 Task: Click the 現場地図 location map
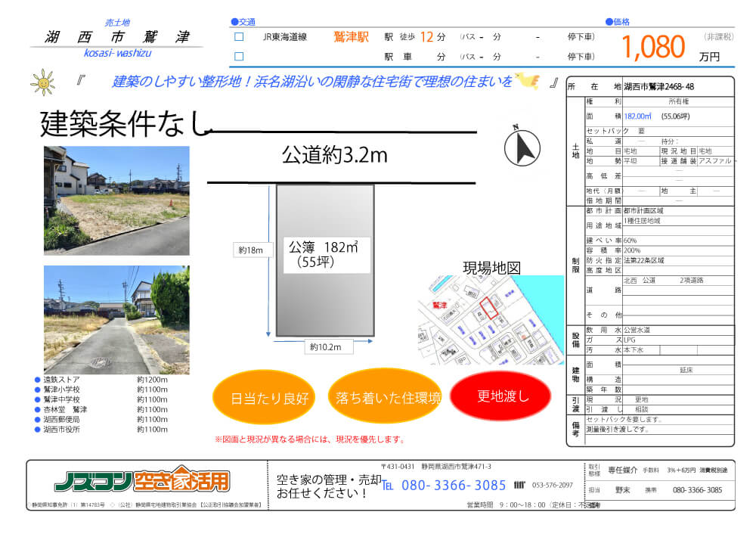(x=491, y=320)
